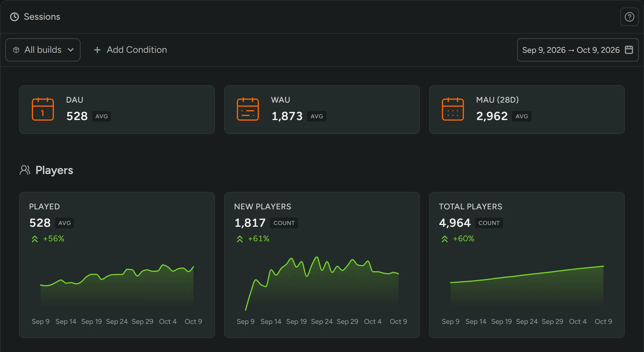Click the +61% change value
This screenshot has height=352, width=644.
pyautogui.click(x=259, y=239)
